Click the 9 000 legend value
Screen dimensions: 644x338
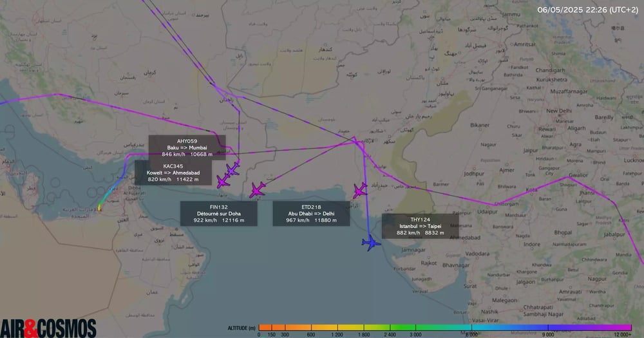tap(547, 335)
